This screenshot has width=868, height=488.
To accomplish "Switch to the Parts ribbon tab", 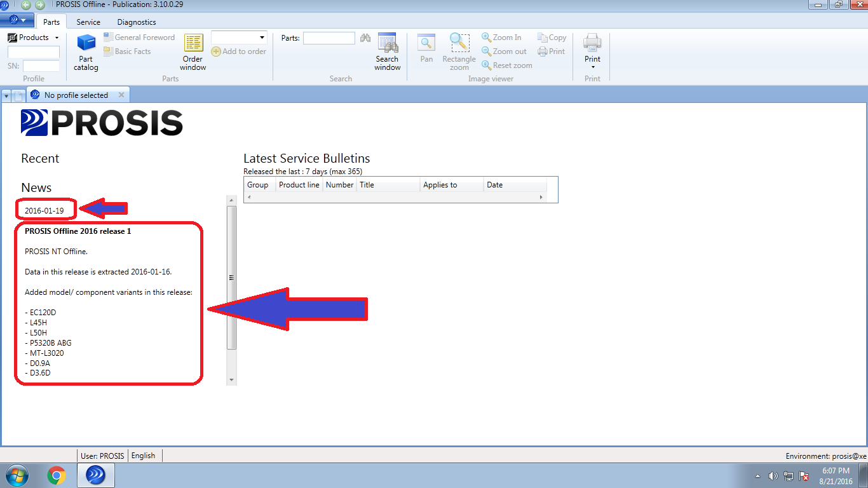I will [x=51, y=22].
